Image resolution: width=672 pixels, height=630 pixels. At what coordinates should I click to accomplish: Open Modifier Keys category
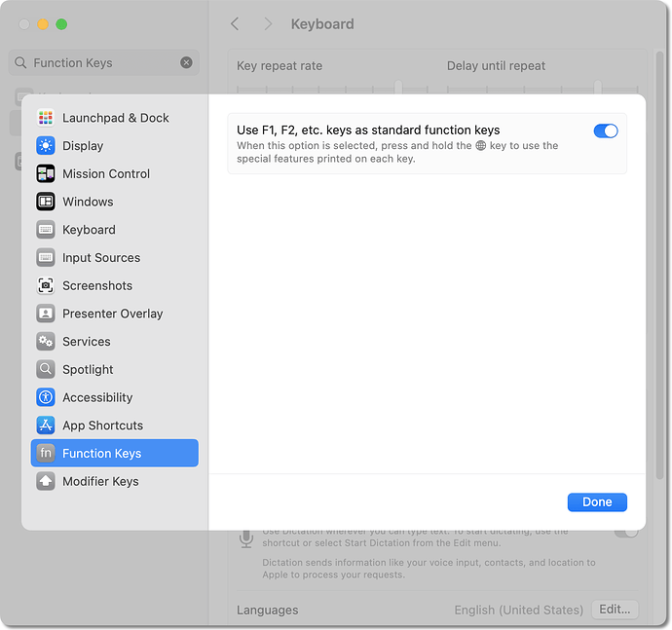point(100,481)
